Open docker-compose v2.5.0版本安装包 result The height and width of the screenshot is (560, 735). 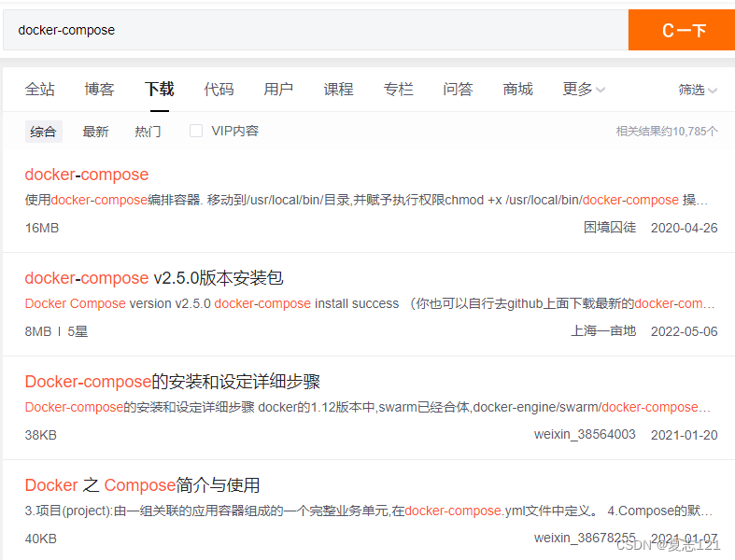[154, 278]
